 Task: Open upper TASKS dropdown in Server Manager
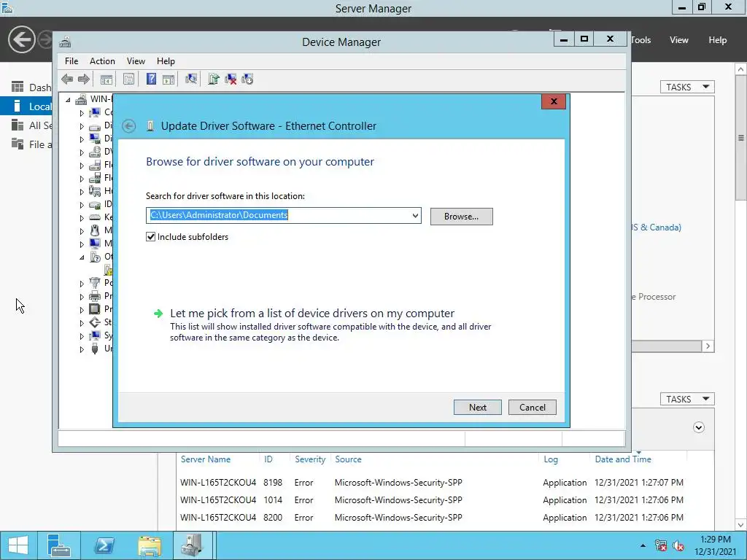tap(687, 87)
